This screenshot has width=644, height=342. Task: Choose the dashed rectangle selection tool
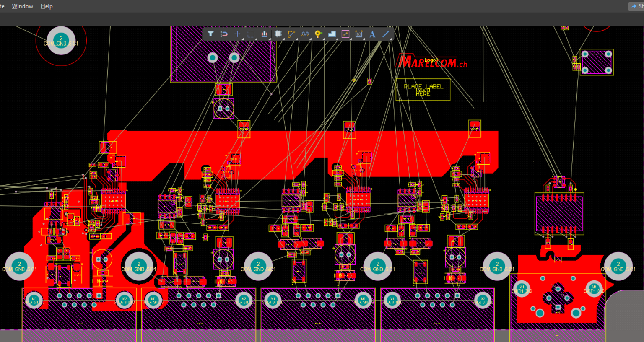[251, 34]
